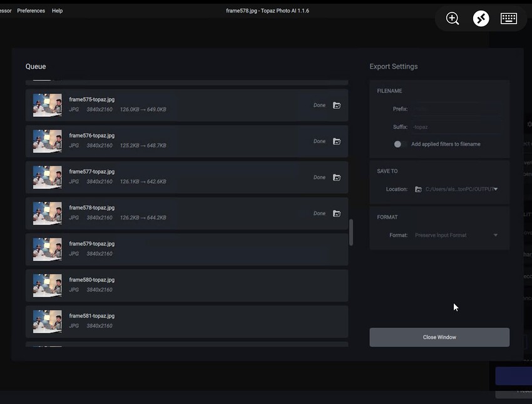This screenshot has height=404, width=532.
Task: Open the Format dropdown
Action: [x=456, y=236]
